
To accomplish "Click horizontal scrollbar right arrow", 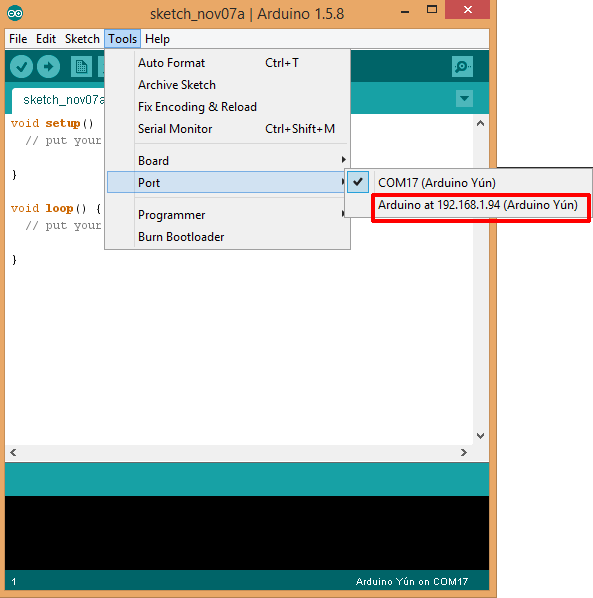I will [464, 452].
